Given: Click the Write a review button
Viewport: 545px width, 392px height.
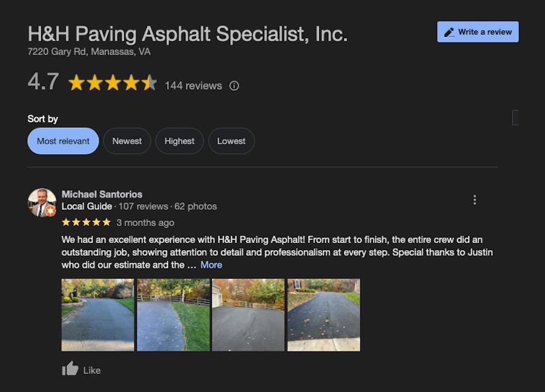Looking at the screenshot, I should (478, 32).
